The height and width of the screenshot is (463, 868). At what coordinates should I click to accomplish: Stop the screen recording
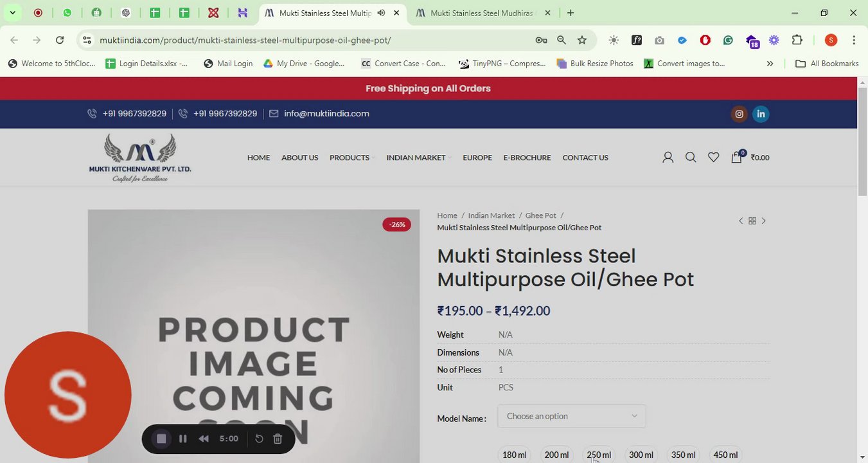point(161,439)
